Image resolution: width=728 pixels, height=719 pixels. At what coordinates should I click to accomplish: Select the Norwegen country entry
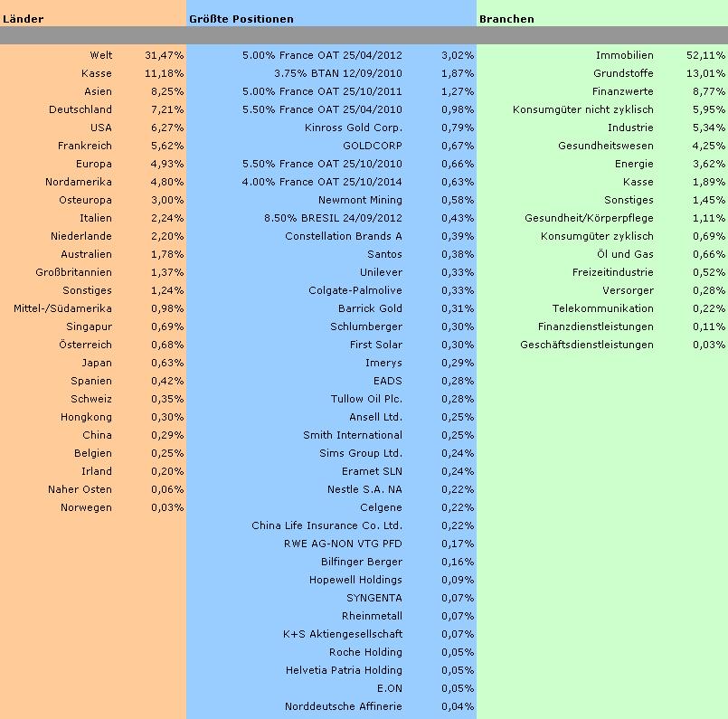(x=87, y=507)
